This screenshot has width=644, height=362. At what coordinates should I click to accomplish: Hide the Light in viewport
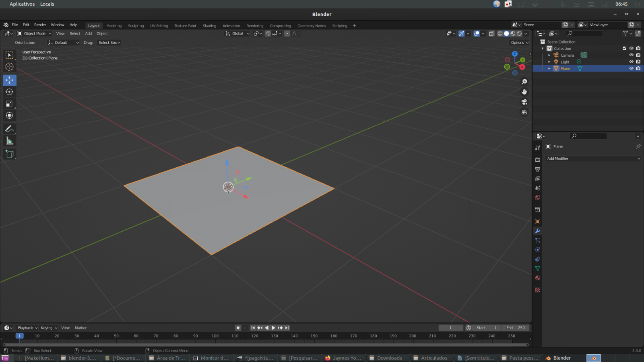(631, 62)
